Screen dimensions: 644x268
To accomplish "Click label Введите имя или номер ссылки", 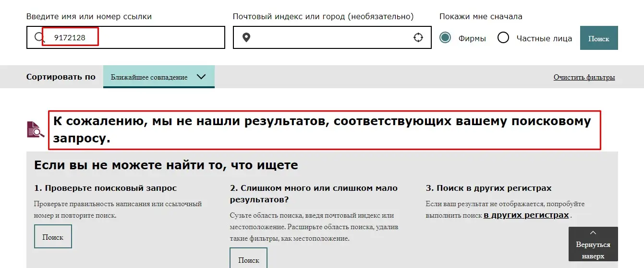I will [x=89, y=16].
